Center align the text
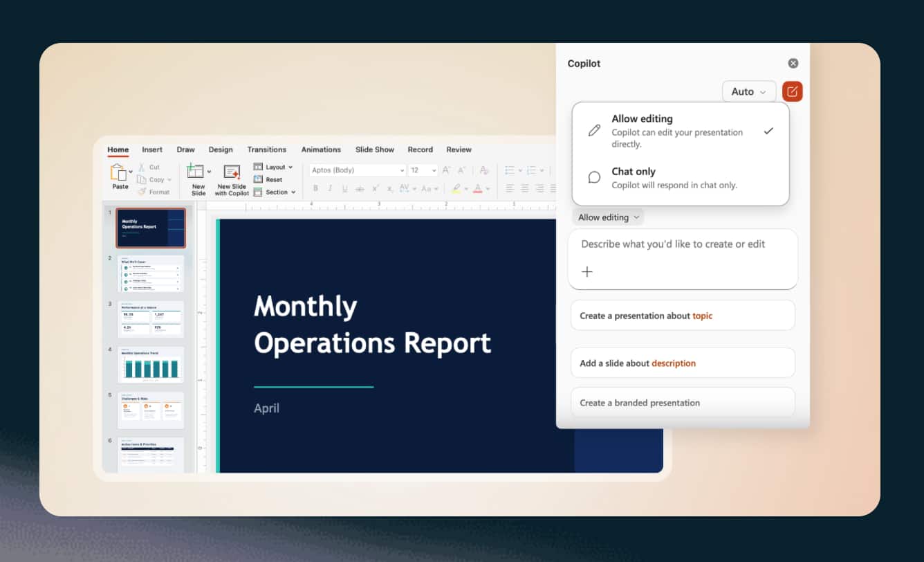 tap(525, 188)
